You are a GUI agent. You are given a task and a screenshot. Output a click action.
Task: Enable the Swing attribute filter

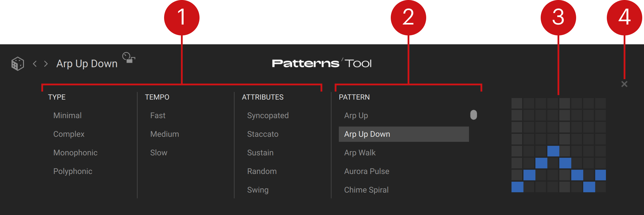tap(258, 190)
